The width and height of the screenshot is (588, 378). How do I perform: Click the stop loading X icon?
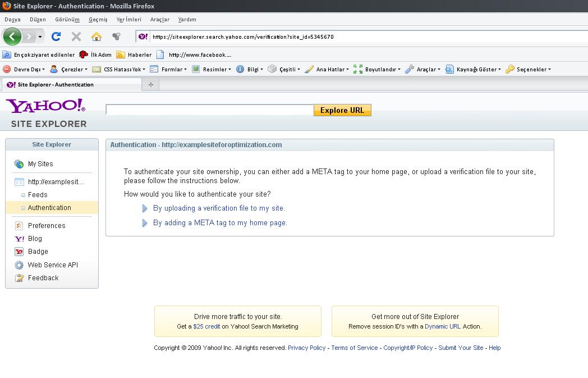(x=76, y=37)
